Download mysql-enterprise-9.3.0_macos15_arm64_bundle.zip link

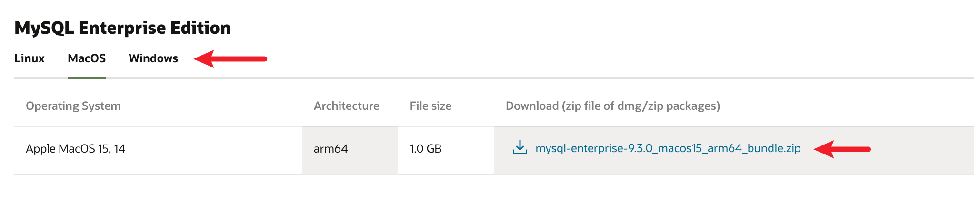coord(668,148)
